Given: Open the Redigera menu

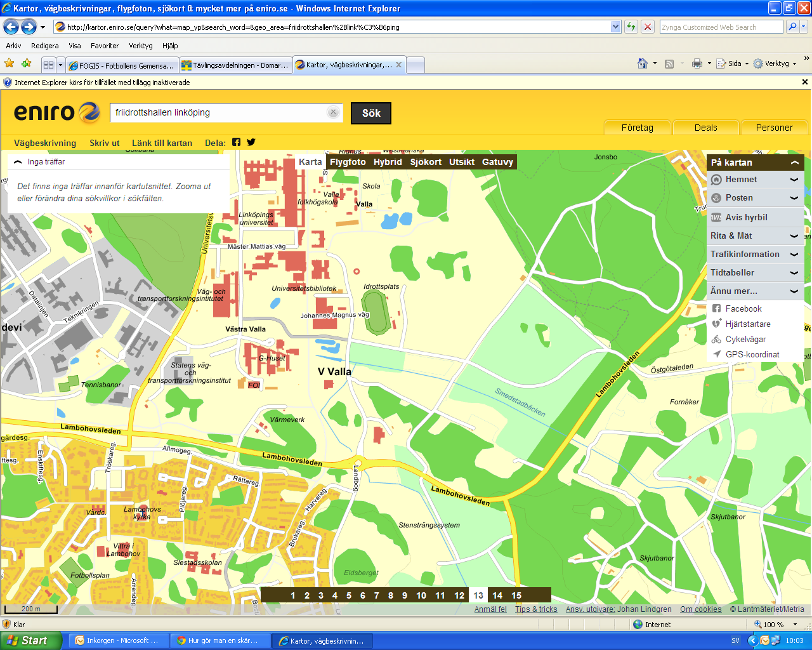Looking at the screenshot, I should coord(44,46).
